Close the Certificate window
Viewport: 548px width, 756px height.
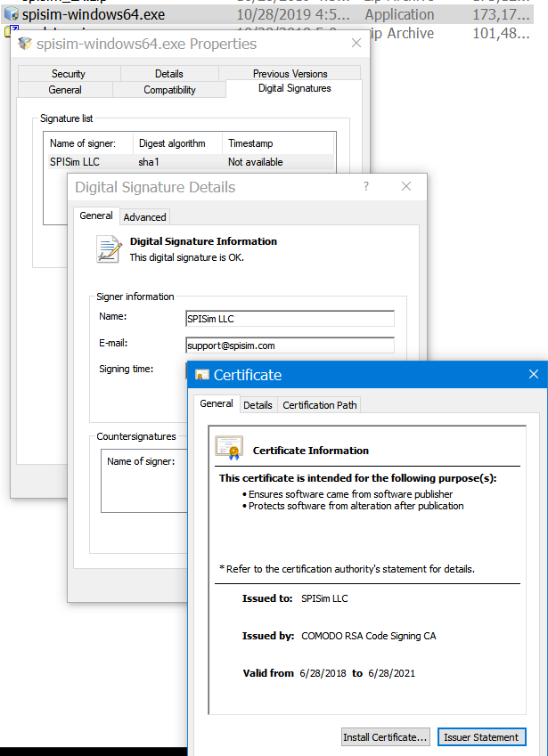click(x=533, y=375)
